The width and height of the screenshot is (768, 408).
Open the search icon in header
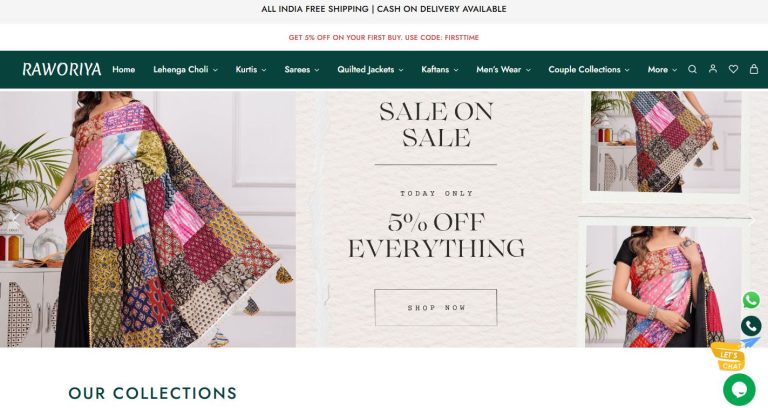coord(692,70)
